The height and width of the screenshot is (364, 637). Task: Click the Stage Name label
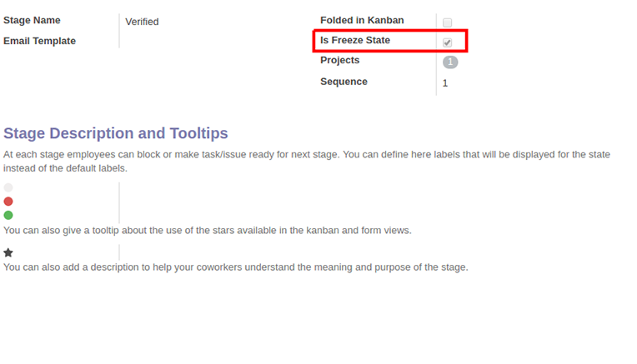click(32, 20)
